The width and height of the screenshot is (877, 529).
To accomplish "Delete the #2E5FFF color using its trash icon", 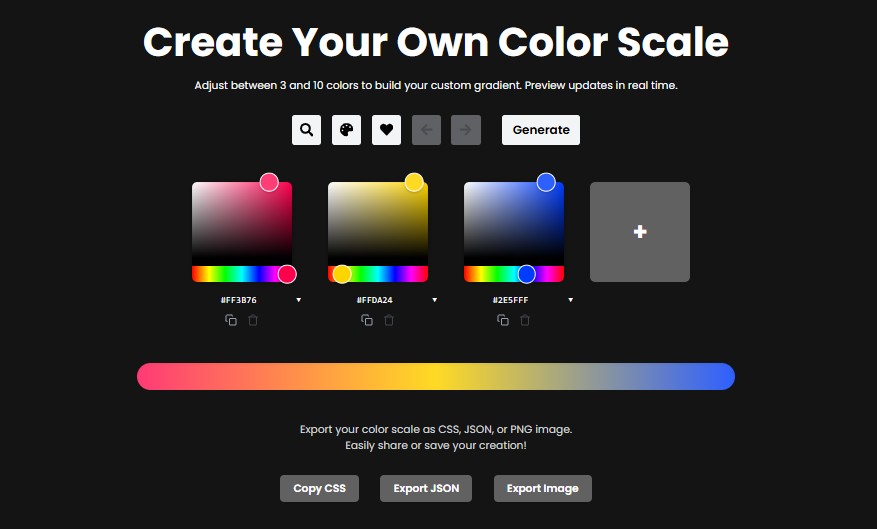I will point(525,320).
